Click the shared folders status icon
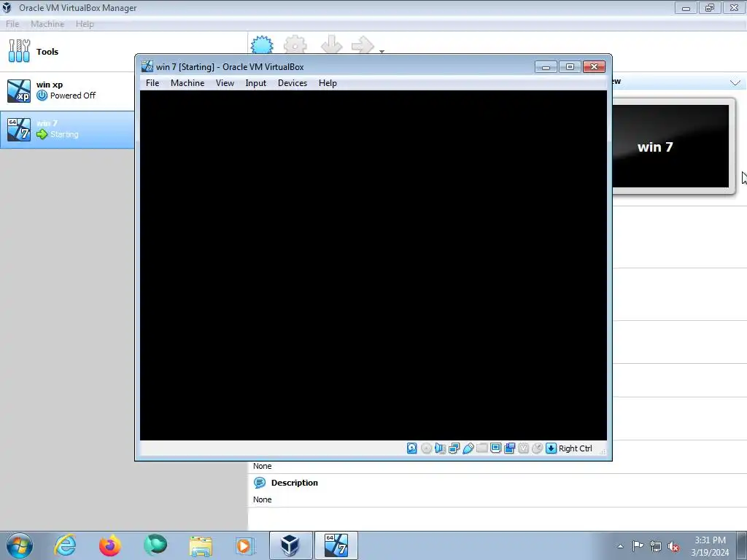747x560 pixels. click(x=481, y=448)
